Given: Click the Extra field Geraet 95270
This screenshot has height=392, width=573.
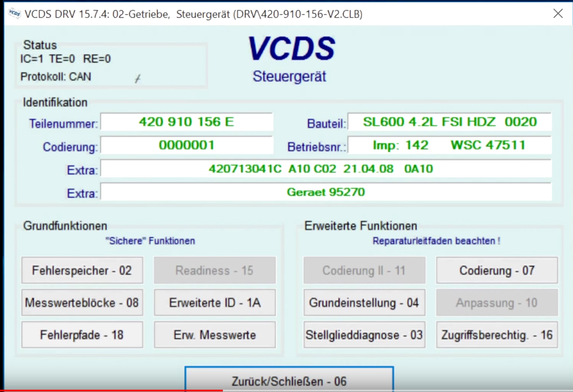Looking at the screenshot, I should point(326,192).
